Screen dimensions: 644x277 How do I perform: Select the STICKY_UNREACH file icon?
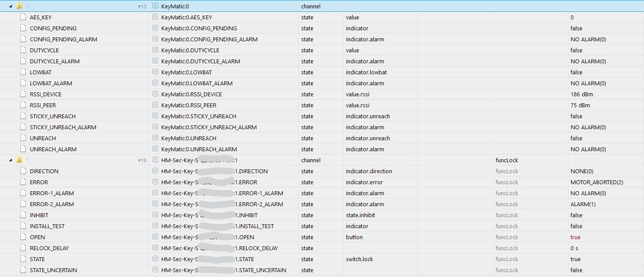(23, 116)
